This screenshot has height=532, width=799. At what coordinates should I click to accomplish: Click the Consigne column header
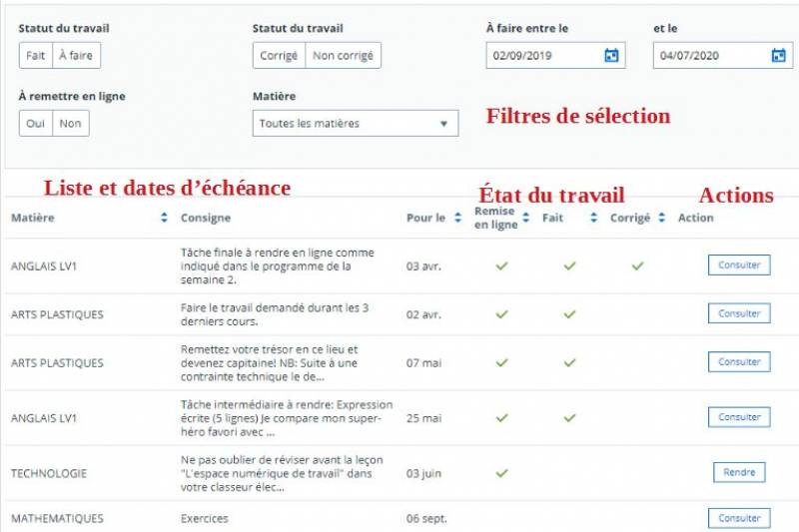[x=206, y=218]
